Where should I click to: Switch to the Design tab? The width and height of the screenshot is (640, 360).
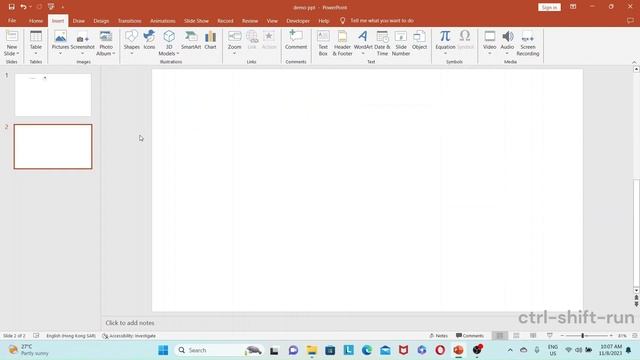tap(101, 20)
